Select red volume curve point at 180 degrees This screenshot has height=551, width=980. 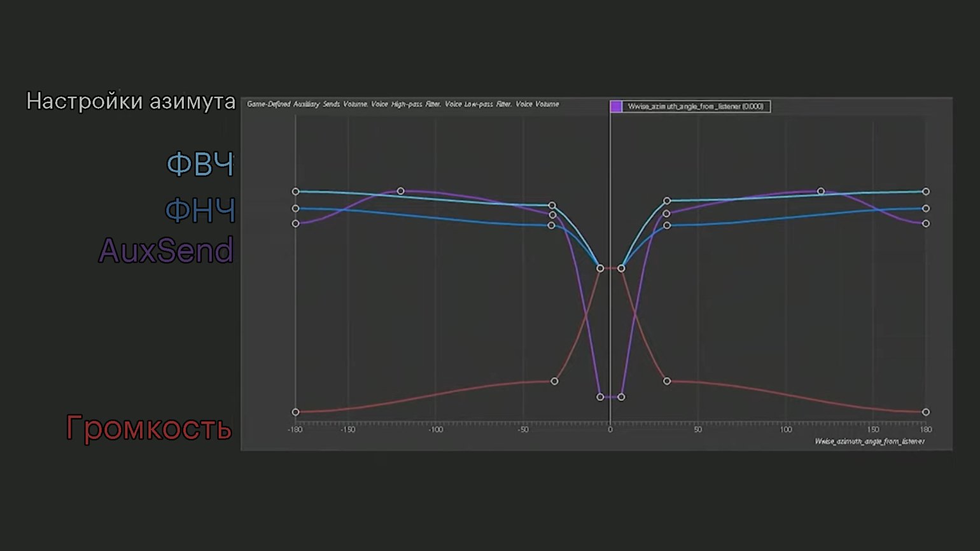(x=926, y=412)
